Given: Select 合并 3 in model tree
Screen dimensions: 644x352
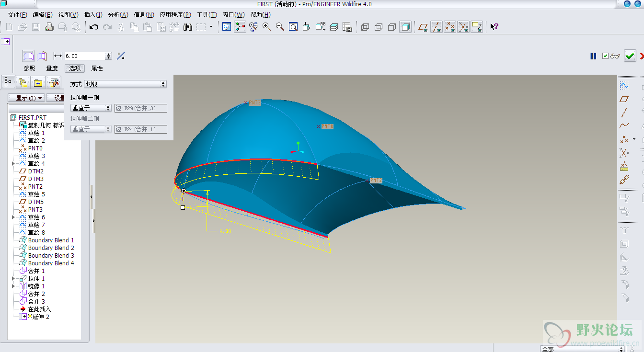Looking at the screenshot, I should pos(36,302).
